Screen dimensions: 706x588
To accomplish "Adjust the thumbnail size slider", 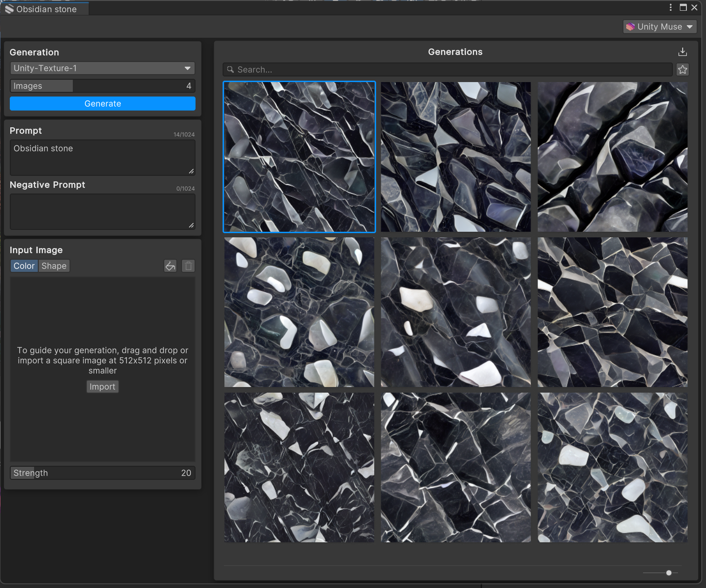I will point(669,573).
